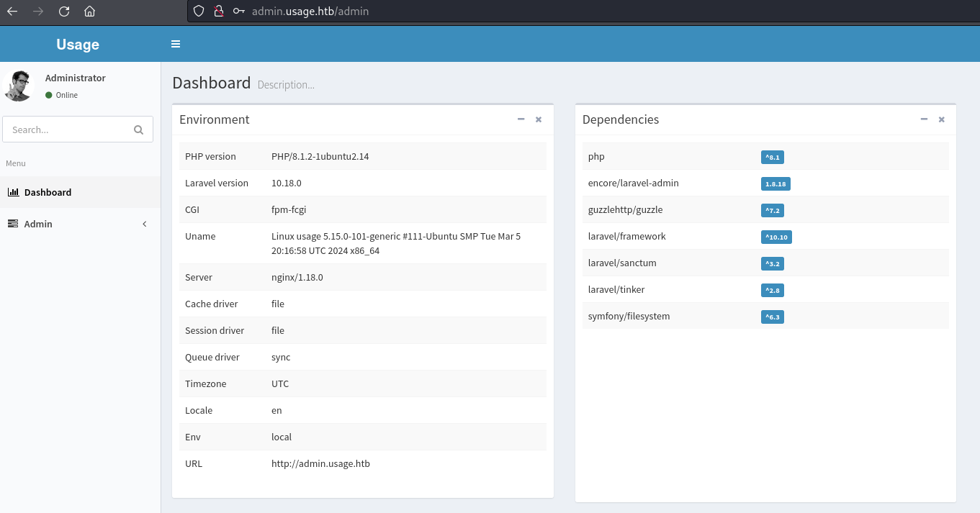Expand the Dependencies minimize chevron

click(x=924, y=119)
